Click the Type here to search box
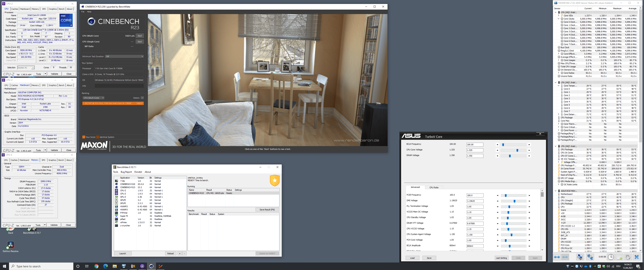This screenshot has height=270, width=644. point(41,266)
